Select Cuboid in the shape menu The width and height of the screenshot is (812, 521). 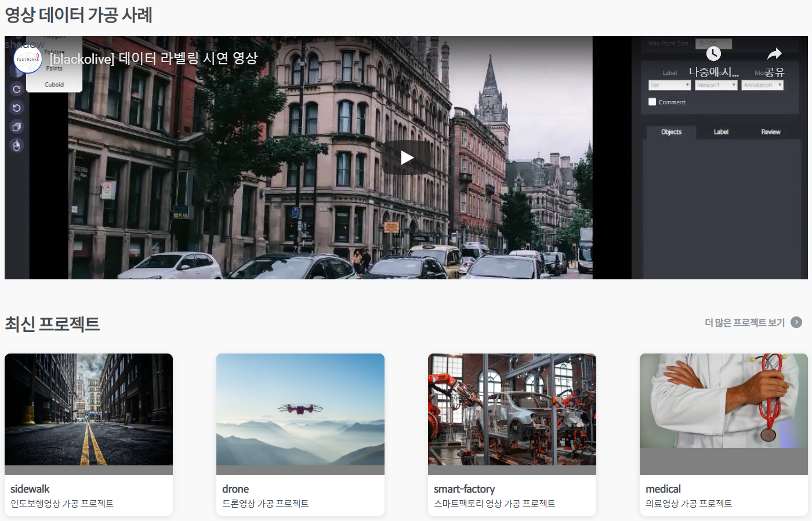point(54,85)
